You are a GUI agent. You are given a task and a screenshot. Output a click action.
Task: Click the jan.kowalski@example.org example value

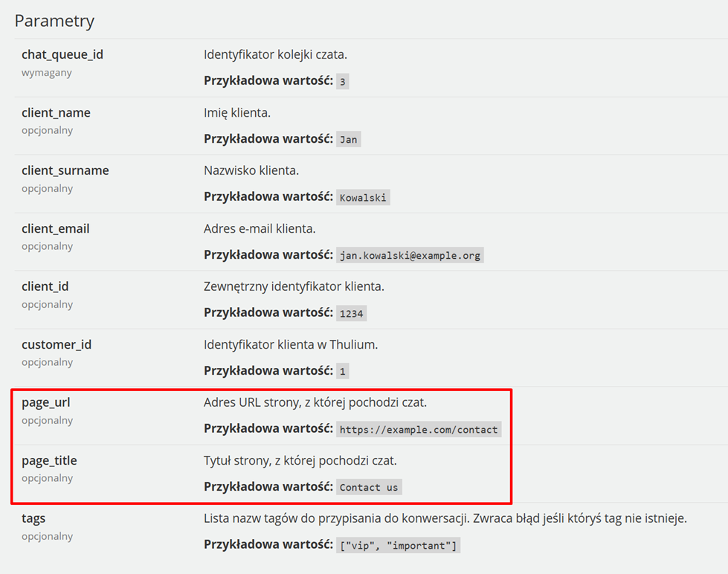[x=410, y=256]
